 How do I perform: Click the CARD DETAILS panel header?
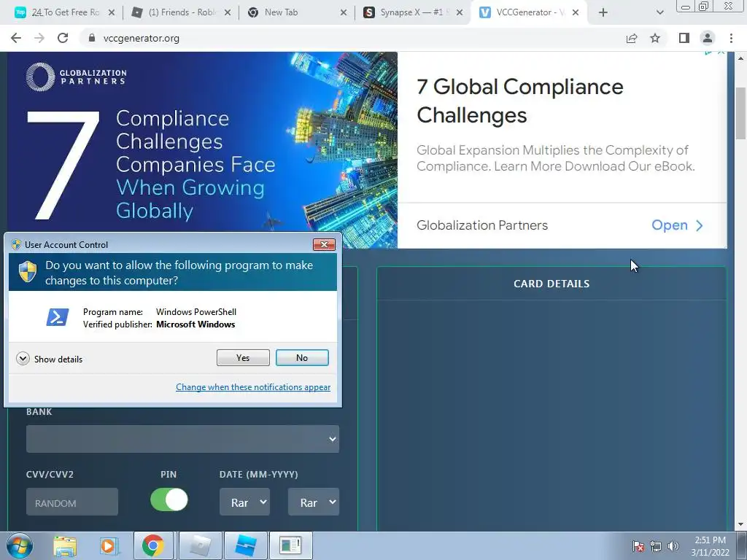click(551, 284)
